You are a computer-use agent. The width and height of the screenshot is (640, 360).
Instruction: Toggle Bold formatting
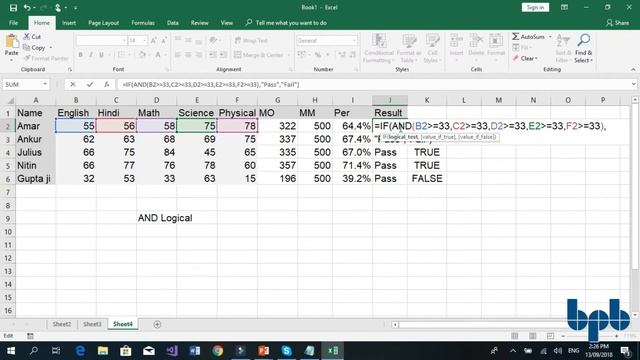(80, 55)
